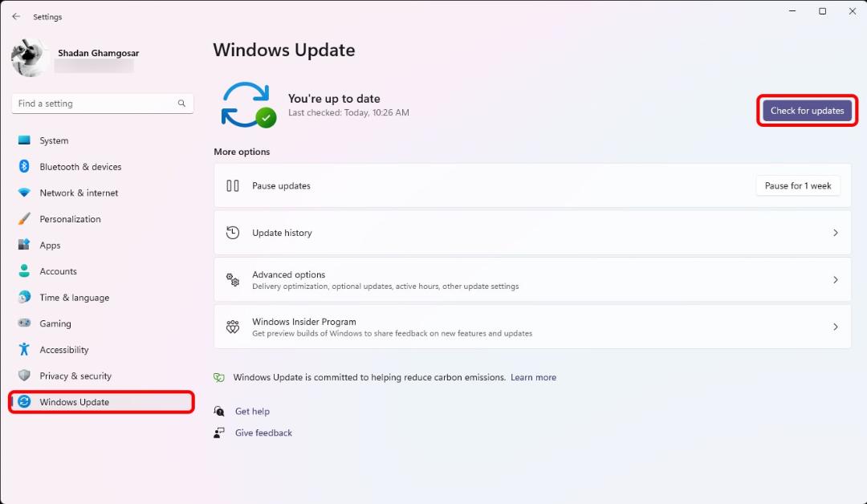The width and height of the screenshot is (867, 504).
Task: Click the Accessibility figure icon
Action: click(24, 349)
